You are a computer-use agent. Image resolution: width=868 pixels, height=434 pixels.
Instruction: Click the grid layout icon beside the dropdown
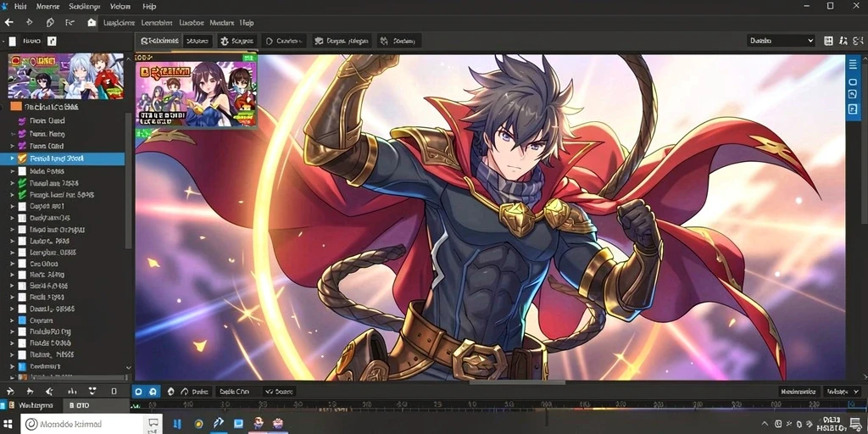(828, 41)
